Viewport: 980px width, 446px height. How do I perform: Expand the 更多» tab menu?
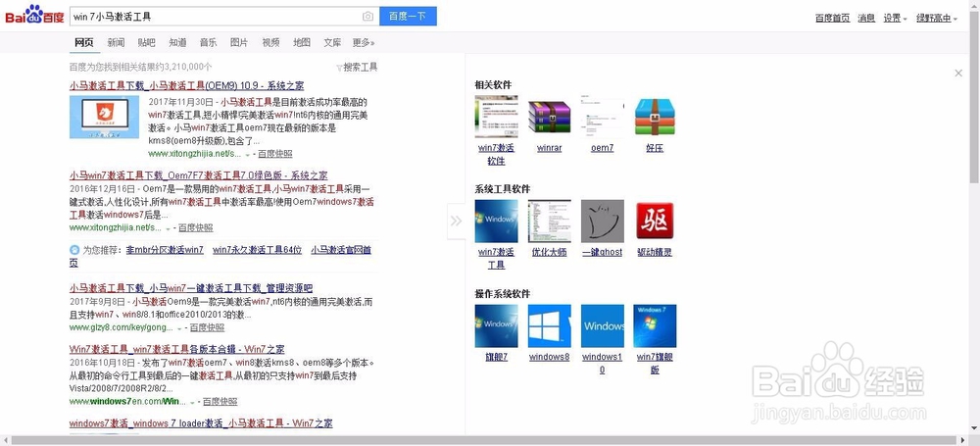point(364,42)
